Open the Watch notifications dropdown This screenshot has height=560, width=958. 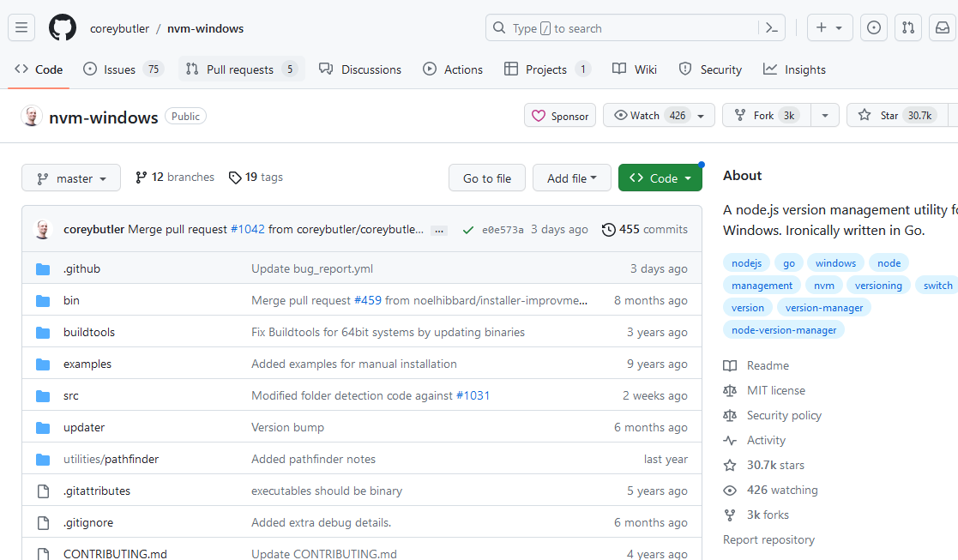(659, 116)
